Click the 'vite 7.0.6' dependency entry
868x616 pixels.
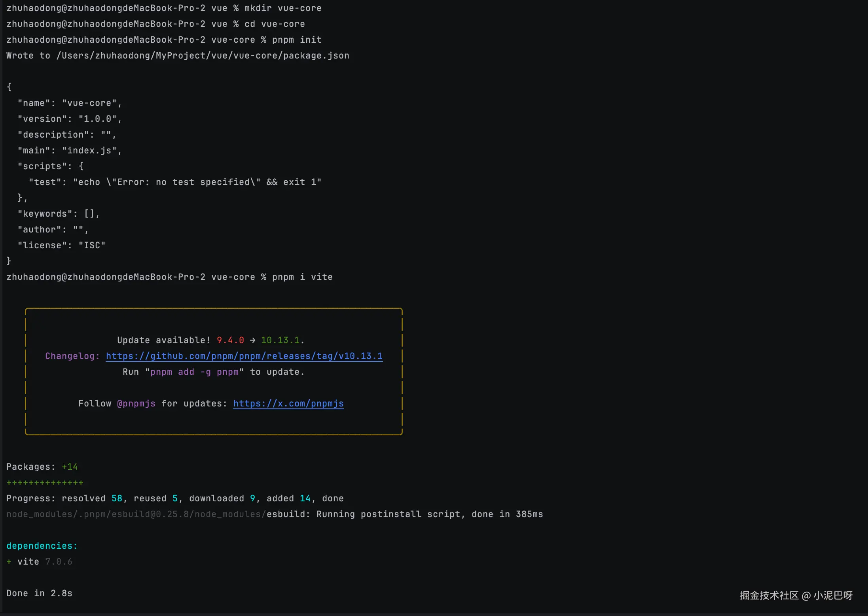(x=44, y=561)
